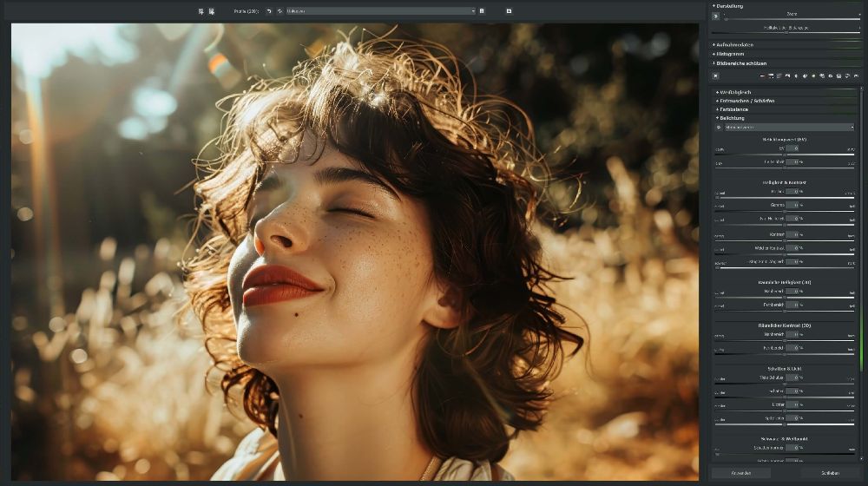
Task: Click the second icon in the top toolbar
Action: point(211,11)
